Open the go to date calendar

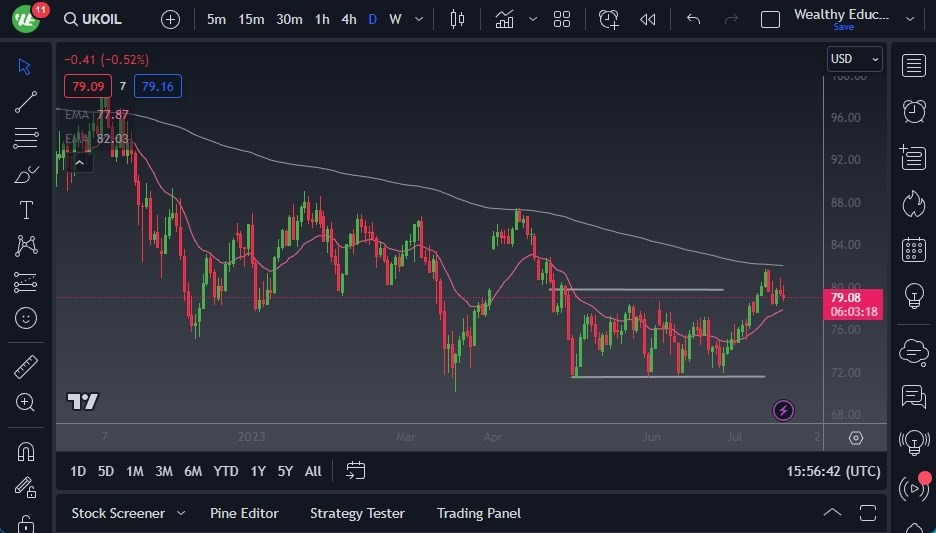click(x=356, y=471)
